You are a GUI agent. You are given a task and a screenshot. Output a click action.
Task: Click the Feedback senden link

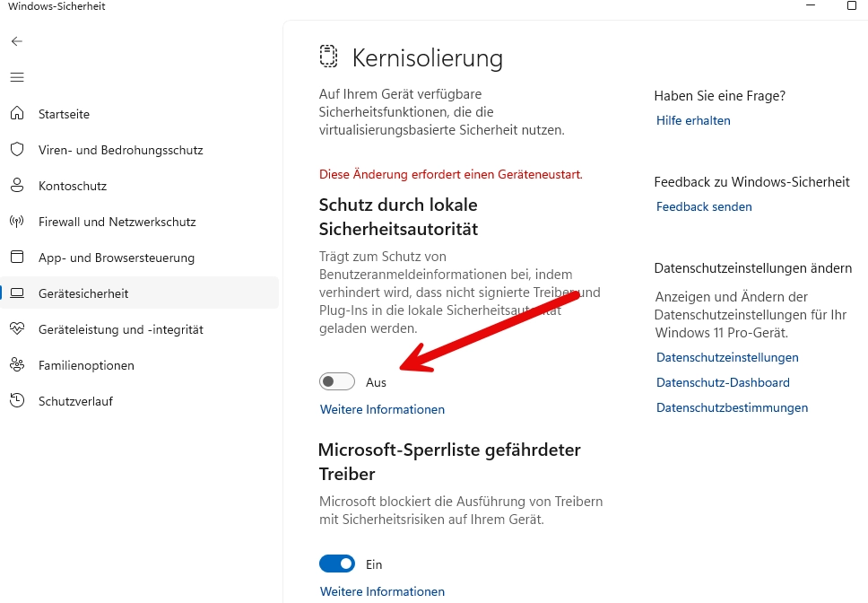tap(704, 206)
